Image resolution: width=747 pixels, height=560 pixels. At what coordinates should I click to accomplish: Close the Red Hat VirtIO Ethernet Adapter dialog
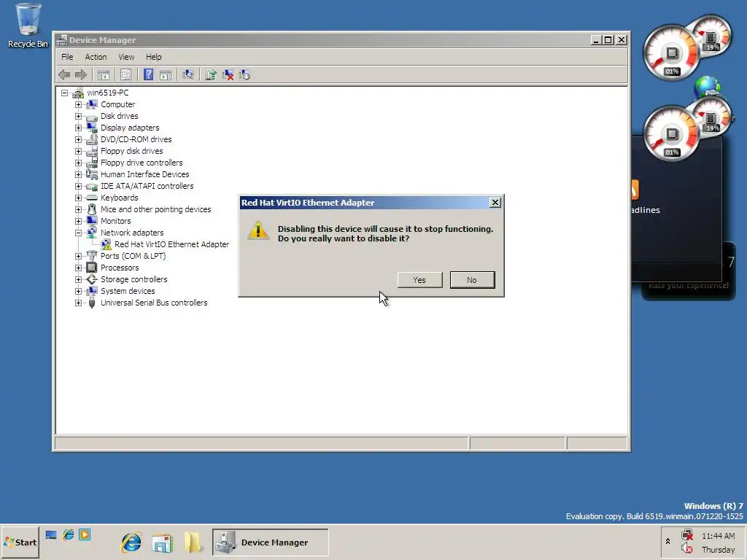coord(495,203)
